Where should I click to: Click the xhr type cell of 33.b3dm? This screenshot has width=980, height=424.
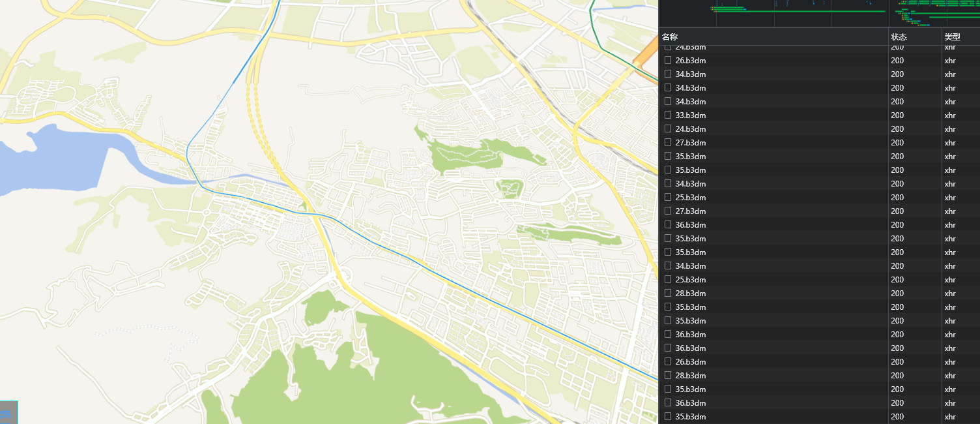pos(950,115)
